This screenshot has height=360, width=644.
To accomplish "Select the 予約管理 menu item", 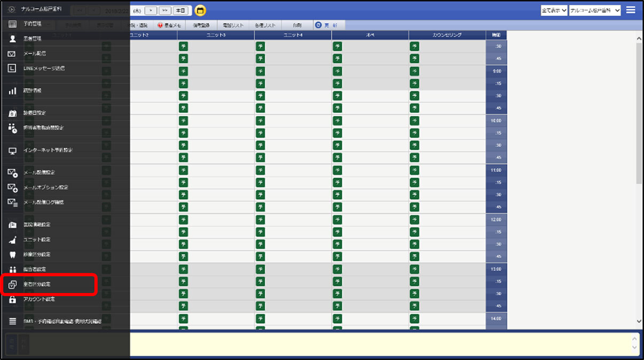I will point(32,24).
